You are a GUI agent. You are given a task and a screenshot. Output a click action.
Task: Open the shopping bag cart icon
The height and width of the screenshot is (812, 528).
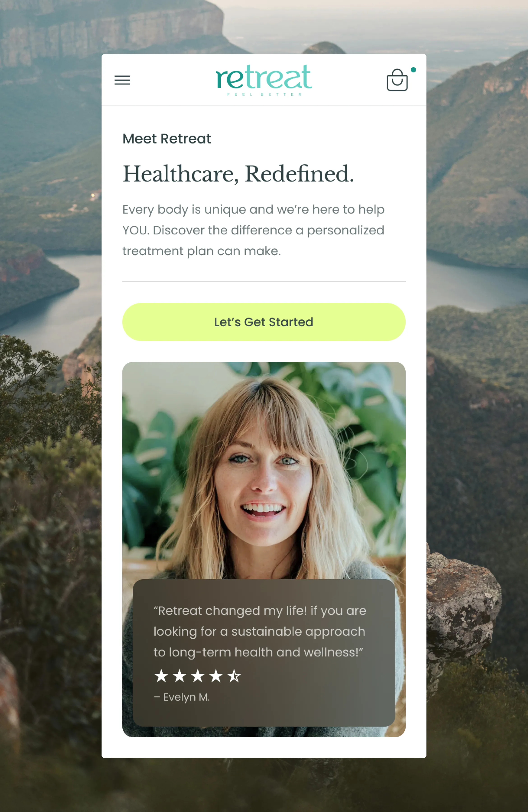point(397,80)
